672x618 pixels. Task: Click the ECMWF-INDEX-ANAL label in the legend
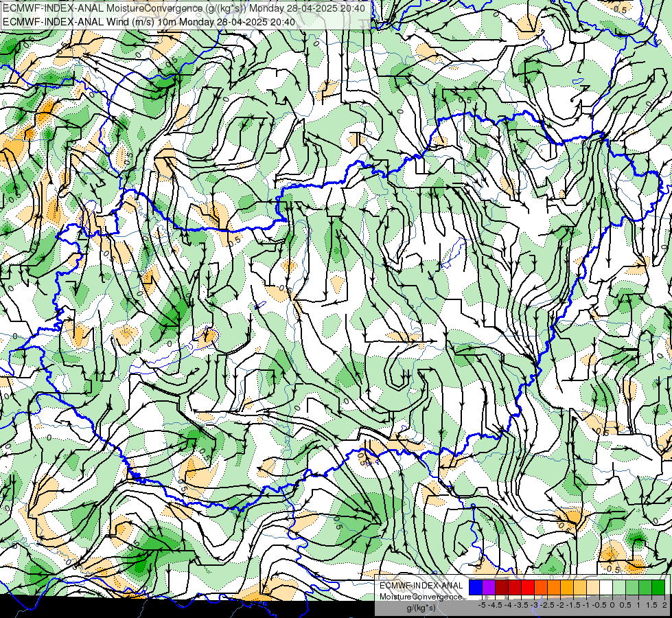[x=421, y=586]
